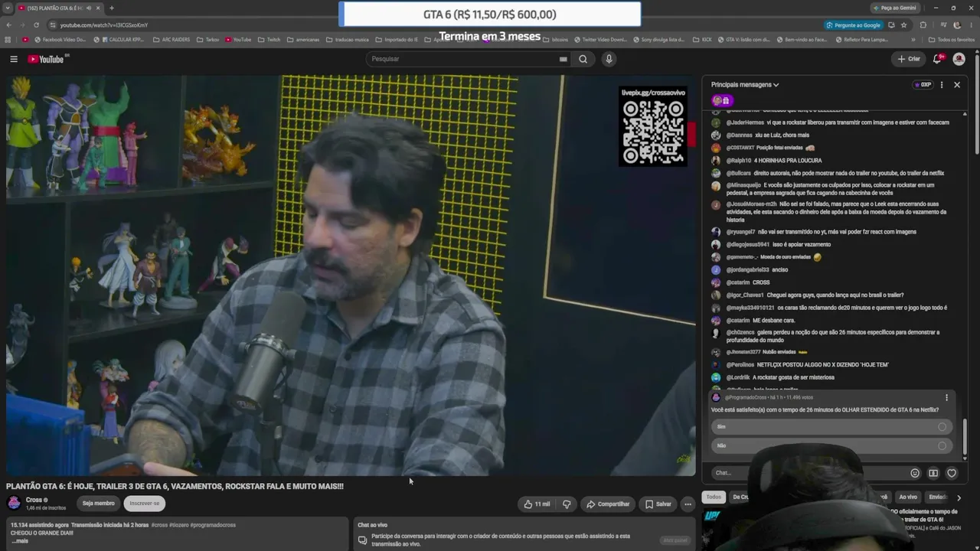Open the Tarkov bookmark folder
This screenshot has height=551, width=980.
tap(207, 39)
